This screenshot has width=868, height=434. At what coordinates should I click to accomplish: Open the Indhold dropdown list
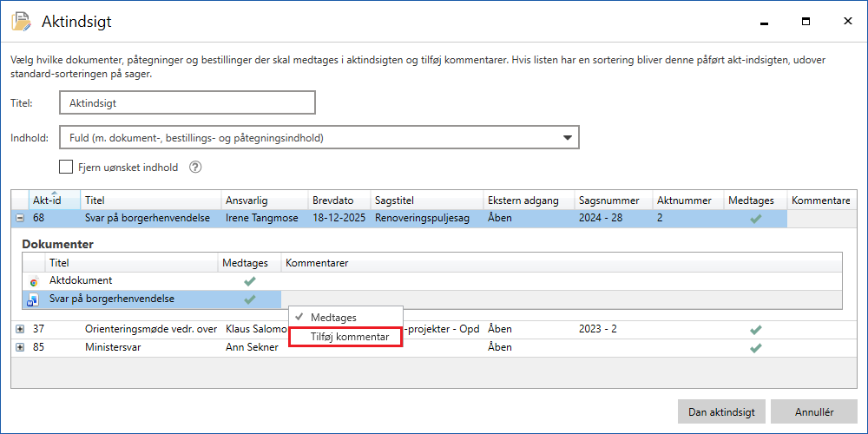(568, 137)
